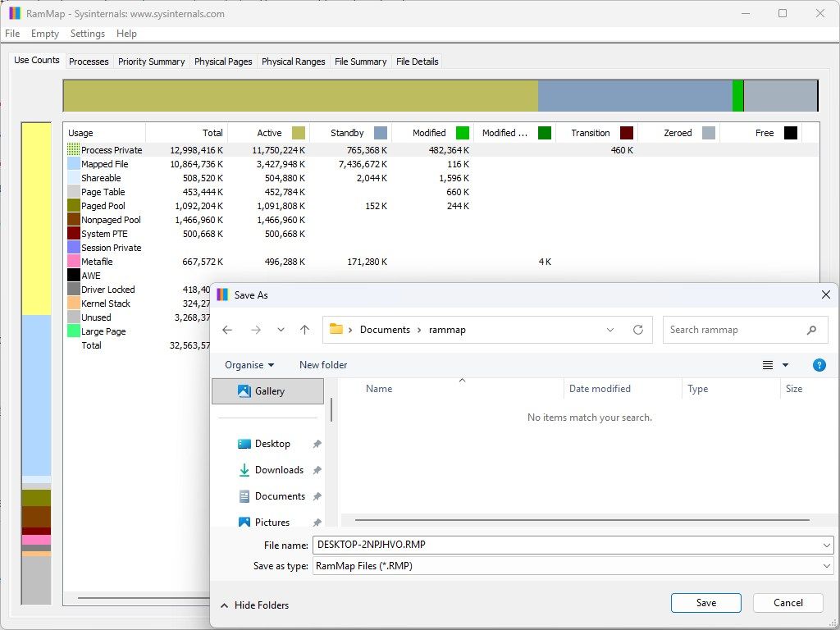Image resolution: width=840 pixels, height=630 pixels.
Task: Click the RamMap title bar app icon
Action: (x=15, y=13)
